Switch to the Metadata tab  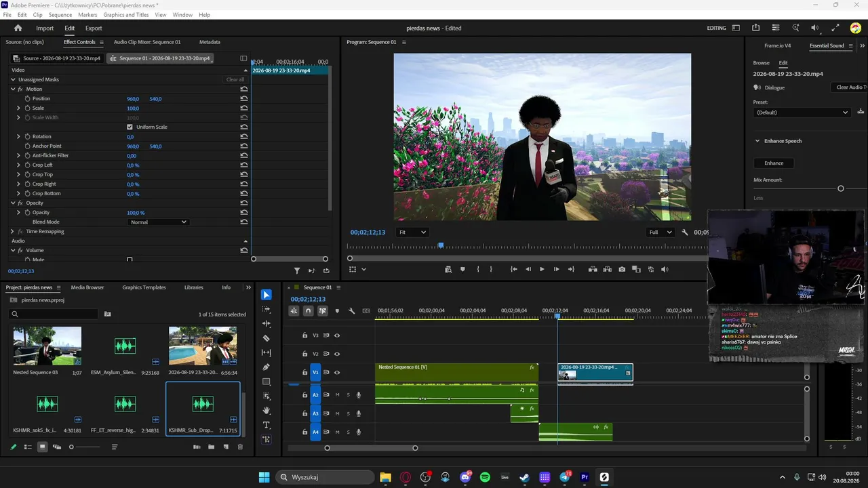(210, 42)
